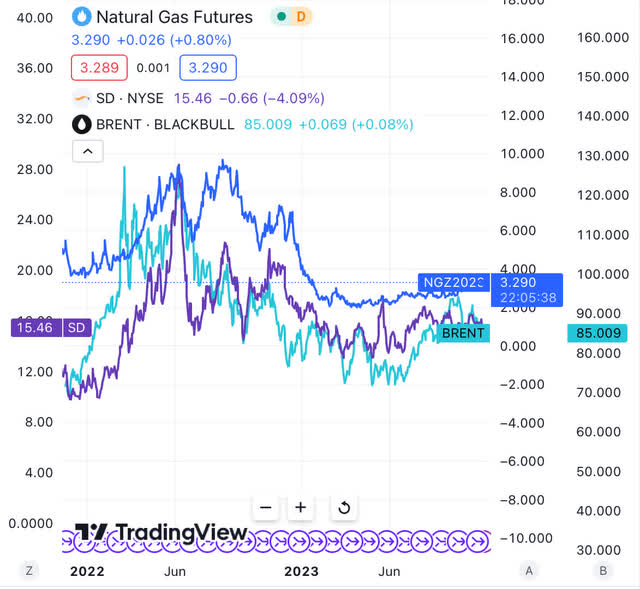This screenshot has height=589, width=640.
Task: Select the A price scale button
Action: tap(529, 570)
